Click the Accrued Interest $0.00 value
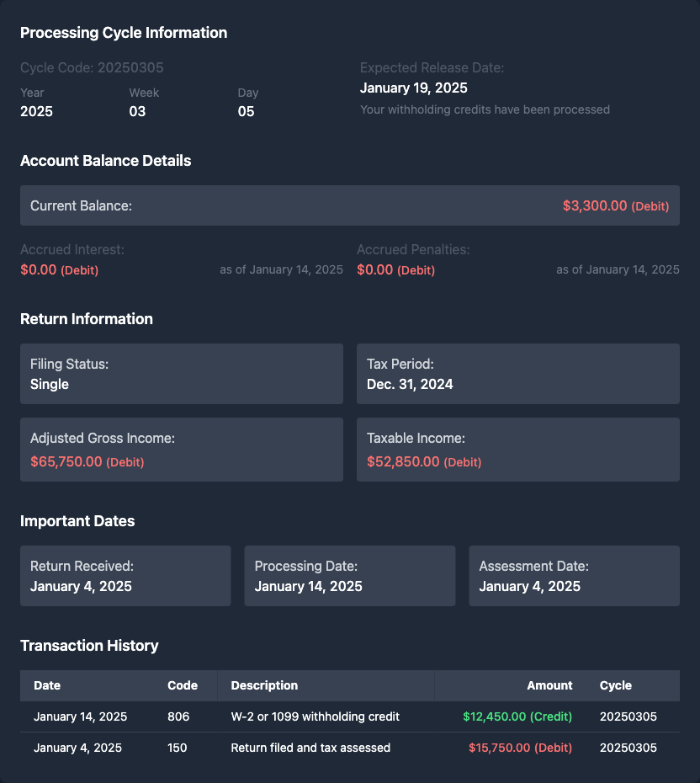This screenshot has width=700, height=783. point(37,270)
